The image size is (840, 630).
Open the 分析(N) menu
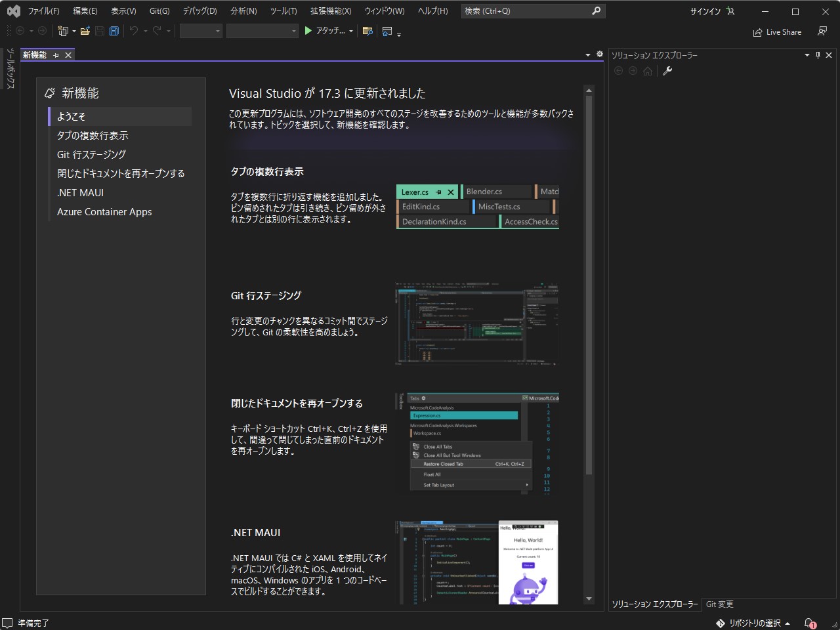(243, 11)
